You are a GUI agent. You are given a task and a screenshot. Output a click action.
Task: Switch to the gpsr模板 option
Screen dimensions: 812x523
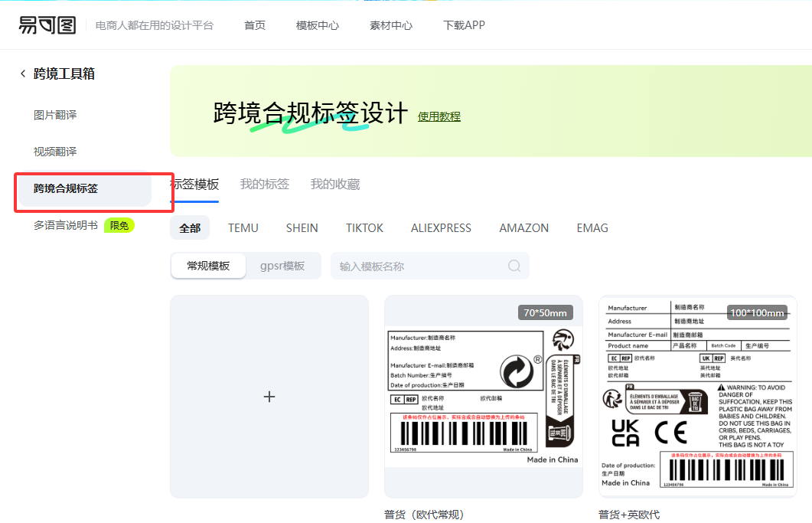tap(282, 266)
